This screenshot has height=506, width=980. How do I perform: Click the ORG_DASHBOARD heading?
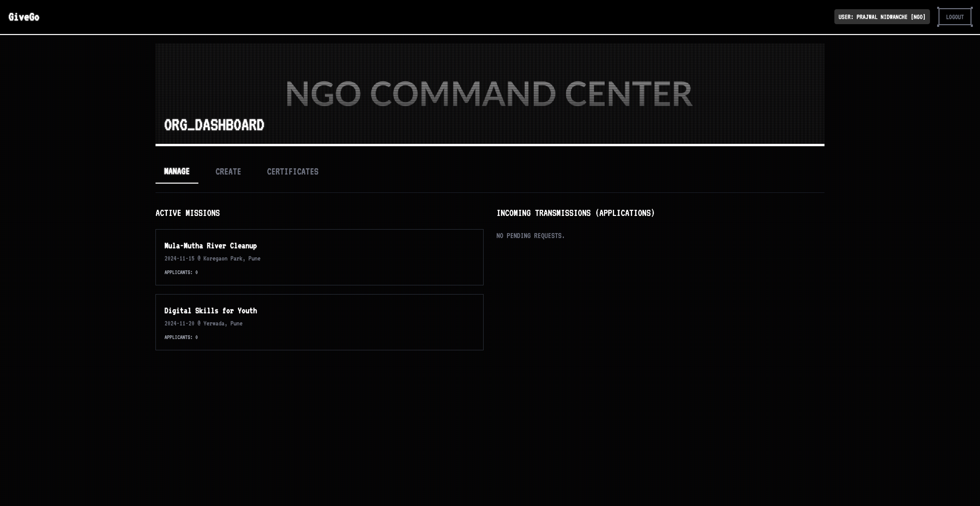pyautogui.click(x=214, y=125)
